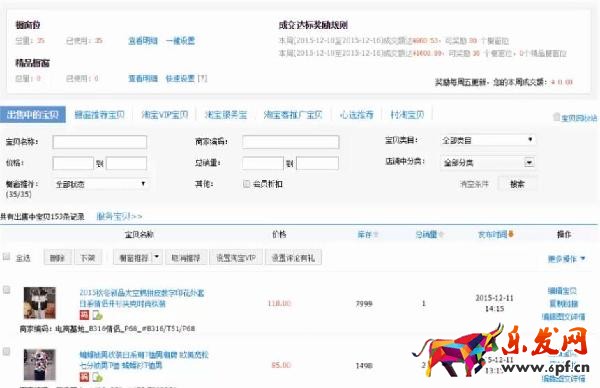Tick the 全选 select-all checkbox
The image size is (600, 388).
point(6,256)
